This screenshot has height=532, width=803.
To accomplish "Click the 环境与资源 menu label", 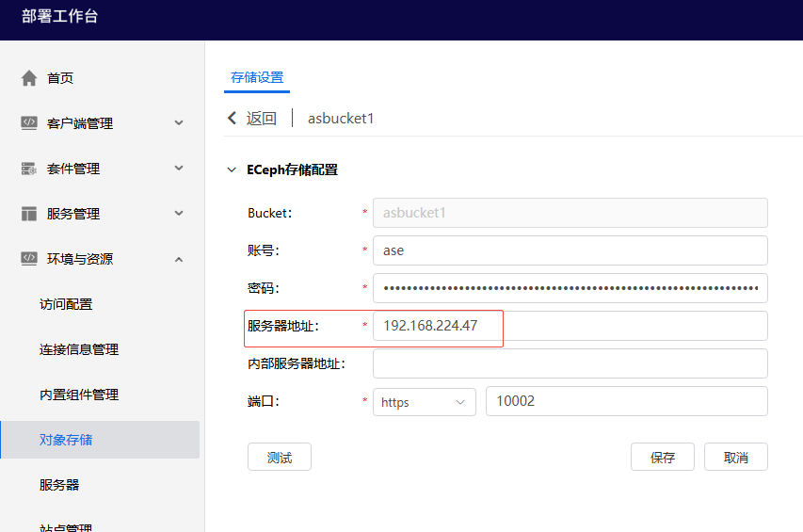I will (x=80, y=259).
